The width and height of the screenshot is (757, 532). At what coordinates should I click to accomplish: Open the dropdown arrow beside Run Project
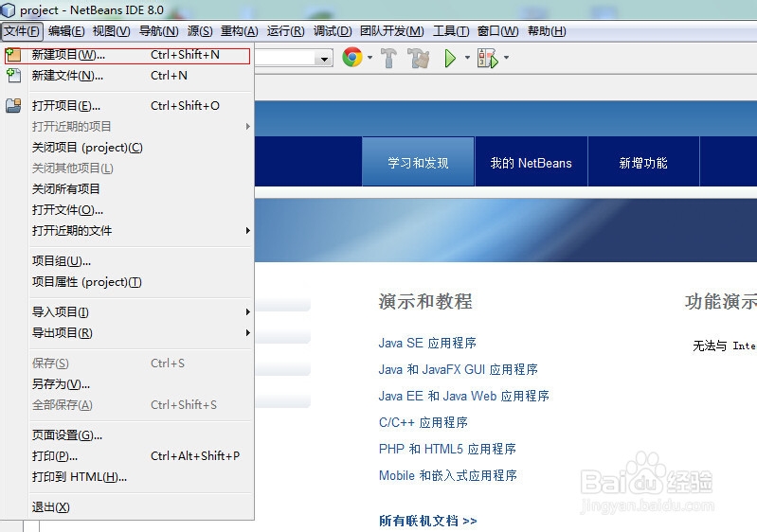click(x=467, y=58)
